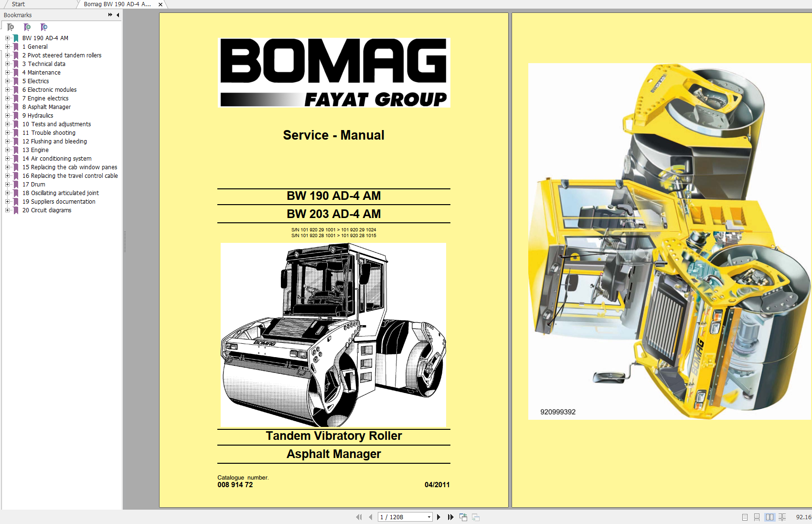
Task: Click the page number field 1 / 1208
Action: tap(402, 517)
